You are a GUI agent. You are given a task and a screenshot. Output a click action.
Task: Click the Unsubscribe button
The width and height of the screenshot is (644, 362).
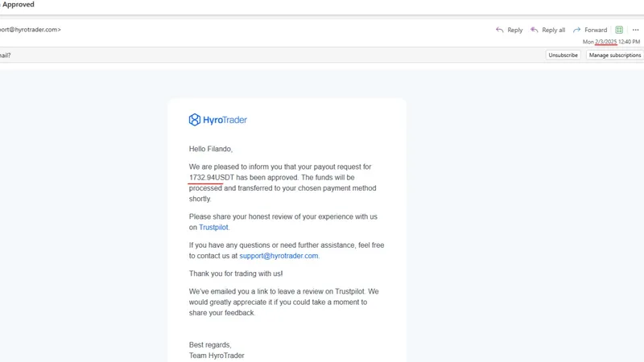[563, 55]
